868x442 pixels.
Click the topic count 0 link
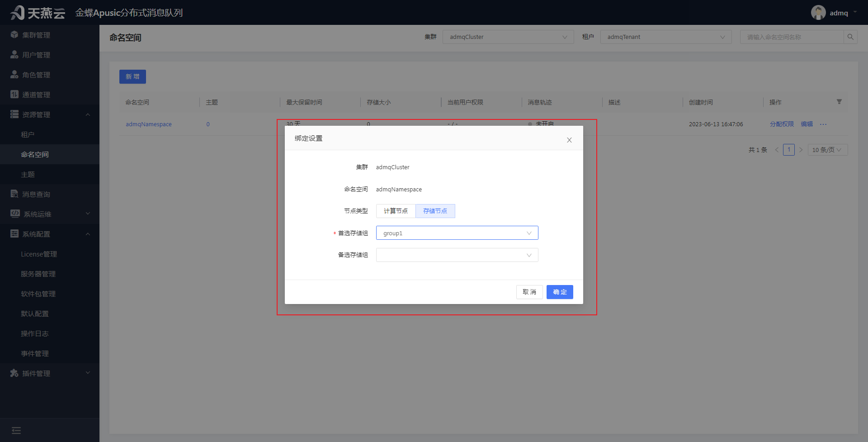click(208, 124)
